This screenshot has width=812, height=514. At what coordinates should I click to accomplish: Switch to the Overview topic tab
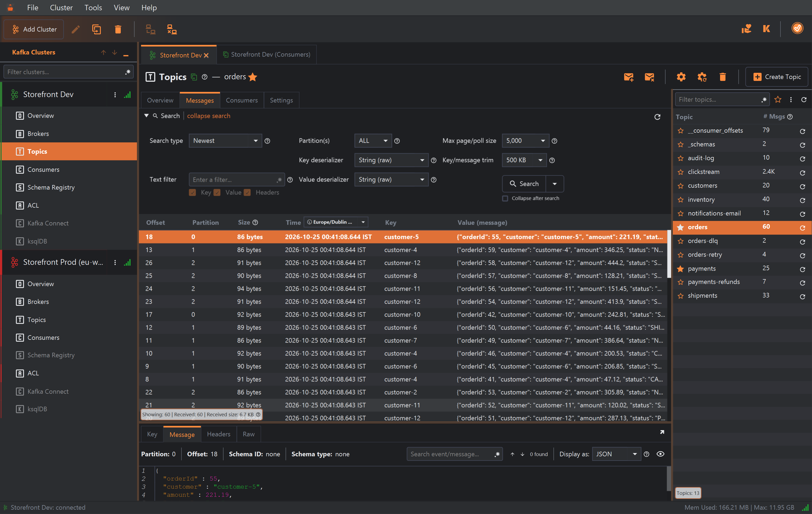[160, 100]
